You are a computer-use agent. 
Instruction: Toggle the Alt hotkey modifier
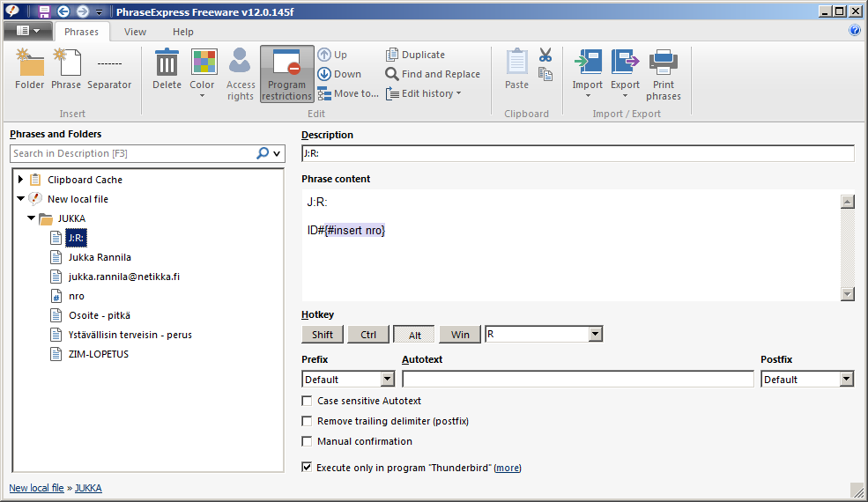click(414, 335)
